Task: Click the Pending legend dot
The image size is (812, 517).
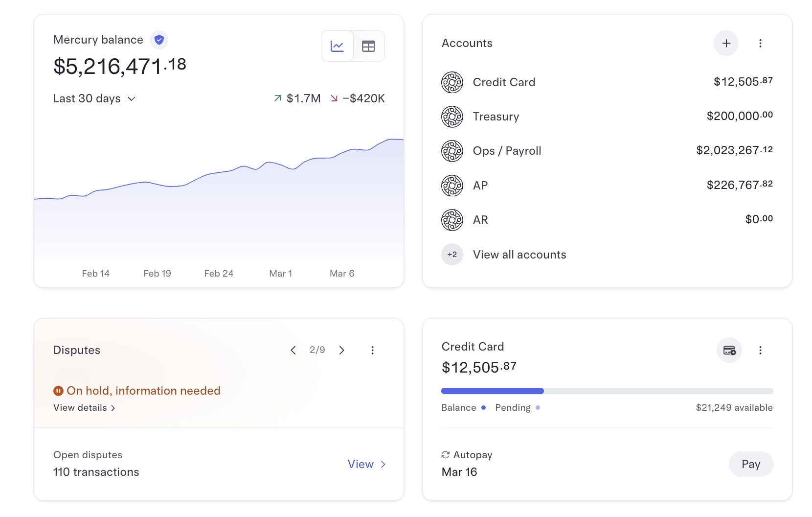Action: (x=538, y=407)
